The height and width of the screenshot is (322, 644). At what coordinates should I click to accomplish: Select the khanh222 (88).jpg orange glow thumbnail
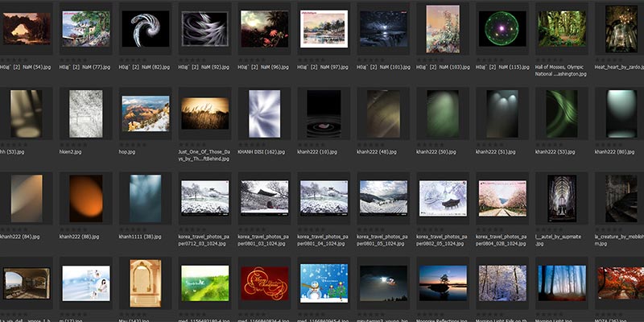pos(86,199)
